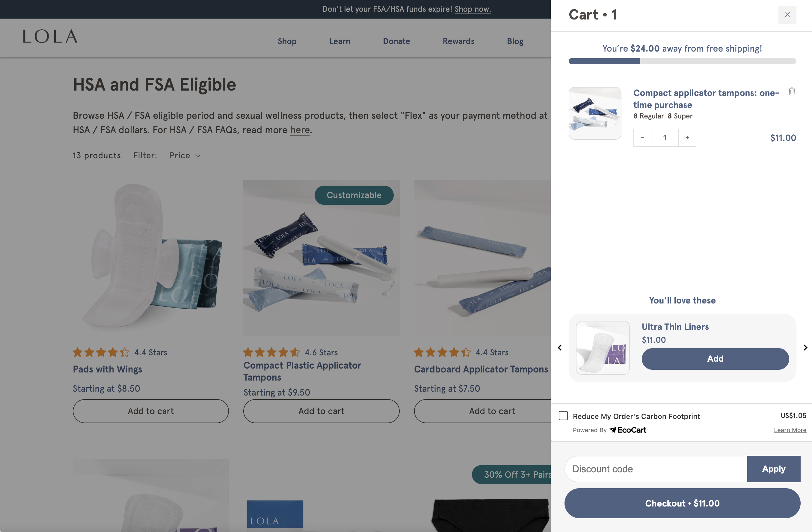The height and width of the screenshot is (532, 812).
Task: Follow the EcoCart Learn More link
Action: 790,430
